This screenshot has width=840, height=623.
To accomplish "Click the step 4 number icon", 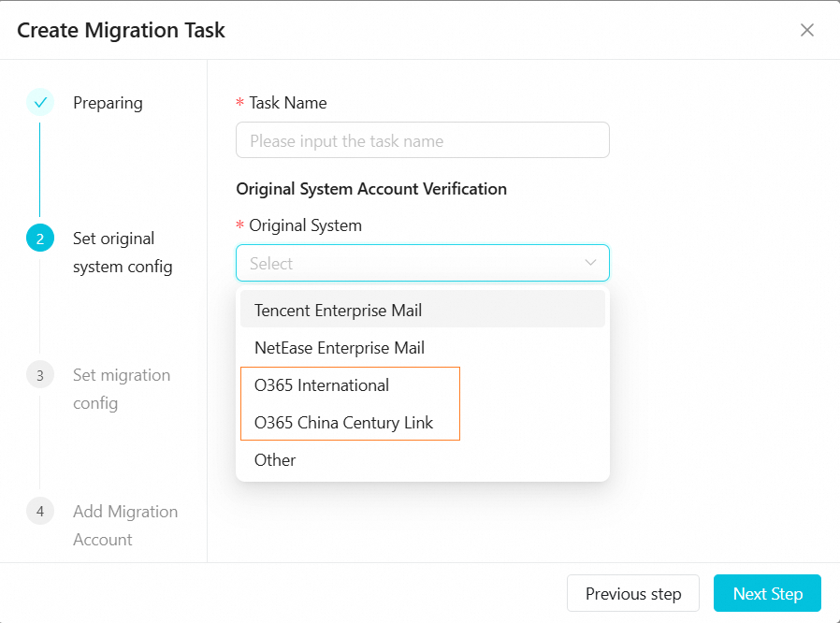I will coord(40,512).
